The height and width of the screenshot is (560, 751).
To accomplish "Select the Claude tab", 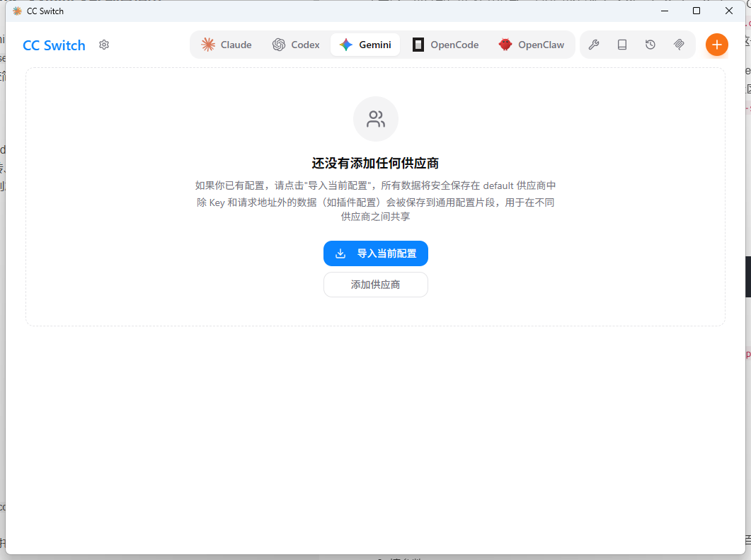I will pos(227,44).
